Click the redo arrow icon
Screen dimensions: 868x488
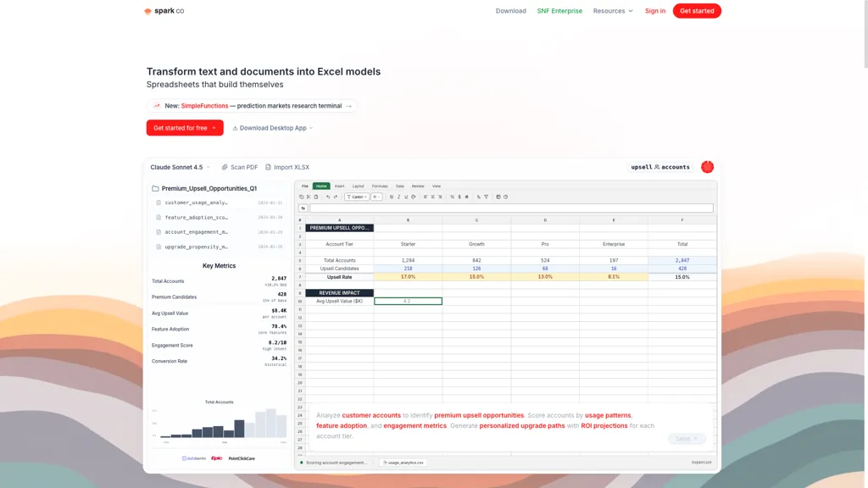(336, 197)
